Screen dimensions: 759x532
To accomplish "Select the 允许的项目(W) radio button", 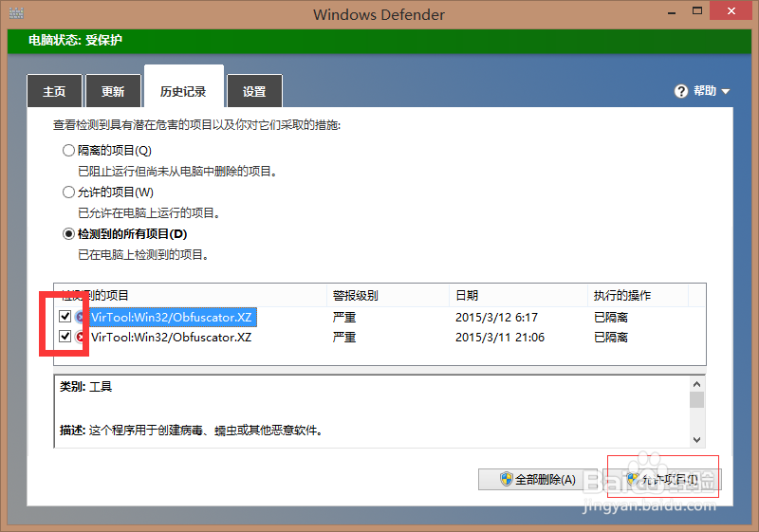I will [68, 192].
